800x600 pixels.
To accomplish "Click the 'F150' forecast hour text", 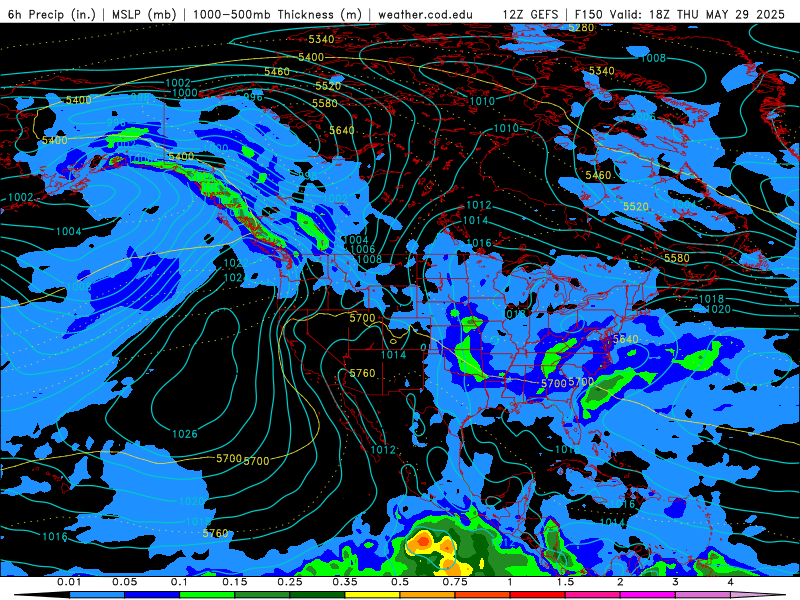I will (588, 14).
